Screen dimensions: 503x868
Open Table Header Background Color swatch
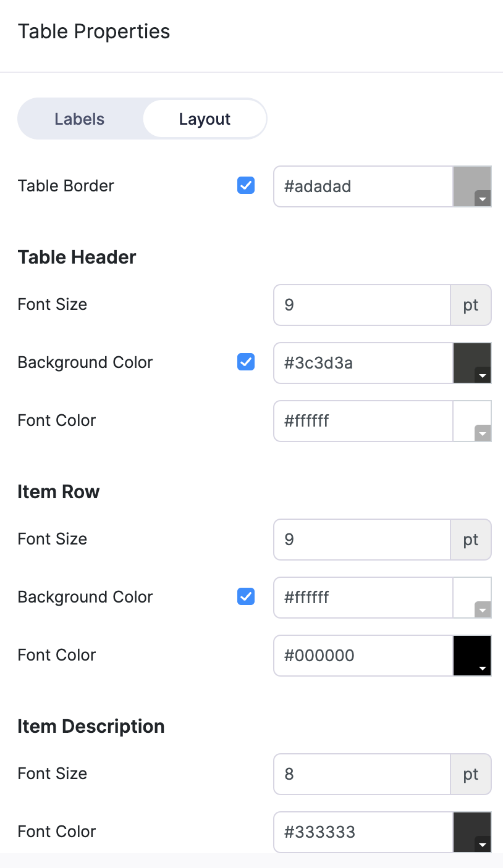coord(472,363)
